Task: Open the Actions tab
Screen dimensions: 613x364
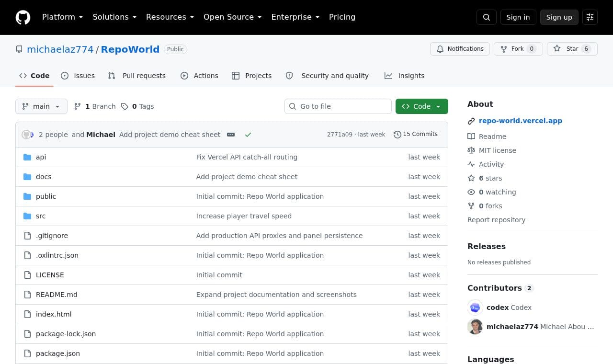Action: pos(199,76)
